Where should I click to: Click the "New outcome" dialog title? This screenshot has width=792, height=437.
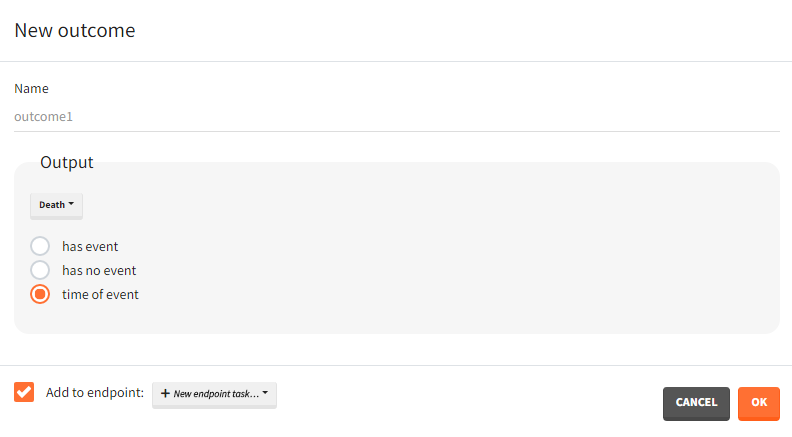click(75, 31)
